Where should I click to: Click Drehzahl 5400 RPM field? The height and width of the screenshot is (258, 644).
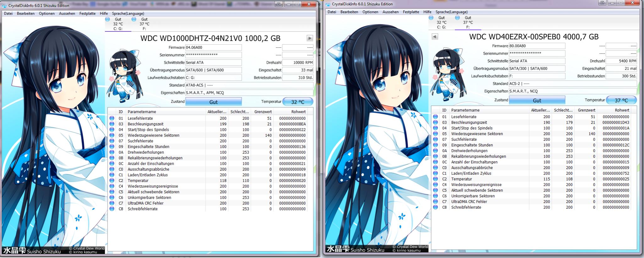(x=621, y=61)
